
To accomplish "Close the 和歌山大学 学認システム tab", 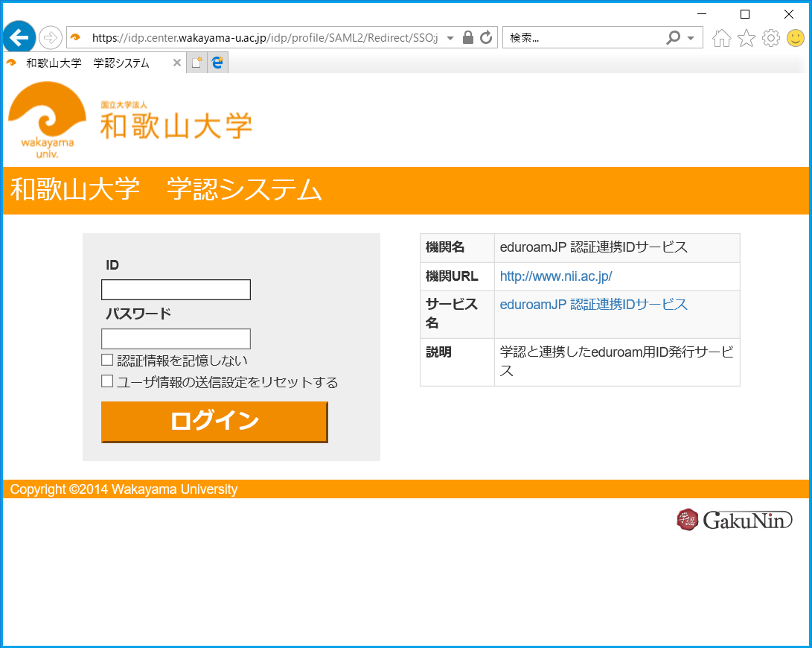I will click(x=177, y=63).
